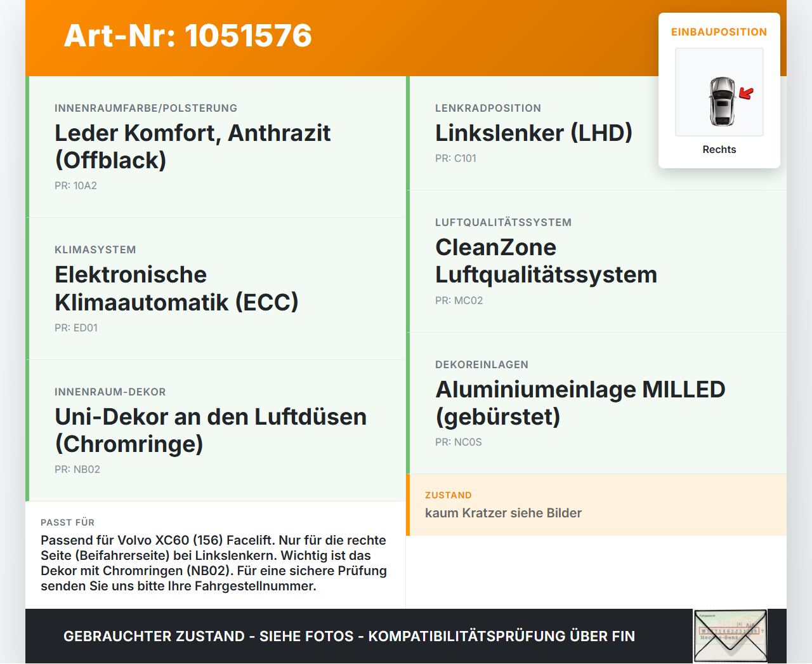This screenshot has height=664, width=812.
Task: Click the car position diagram image
Action: click(719, 92)
